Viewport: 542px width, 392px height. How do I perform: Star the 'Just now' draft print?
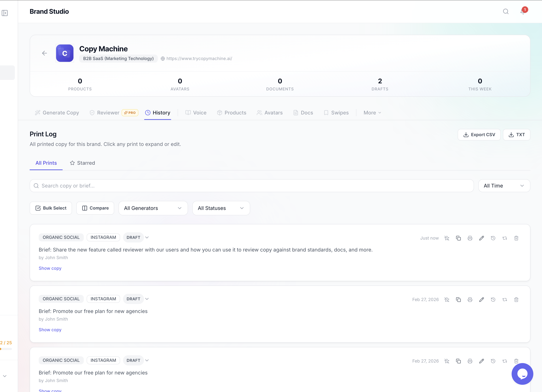447,238
